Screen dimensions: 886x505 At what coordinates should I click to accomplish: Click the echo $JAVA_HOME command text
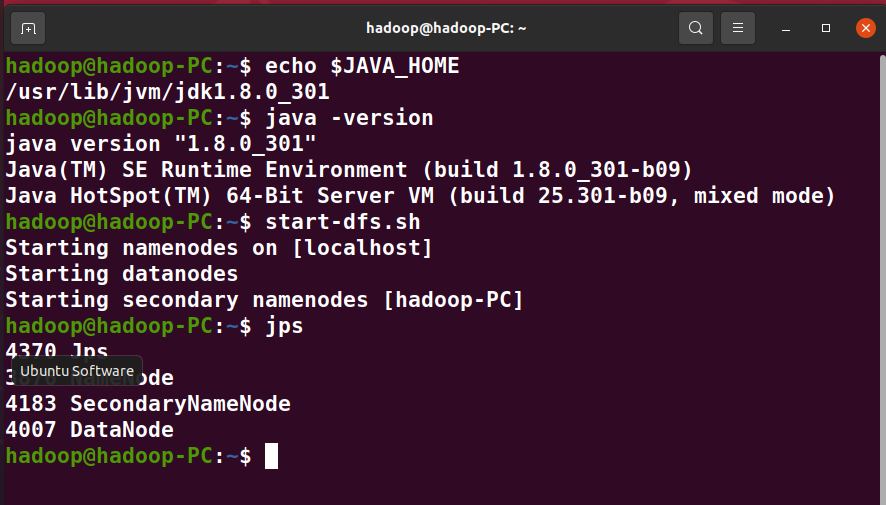coord(362,66)
